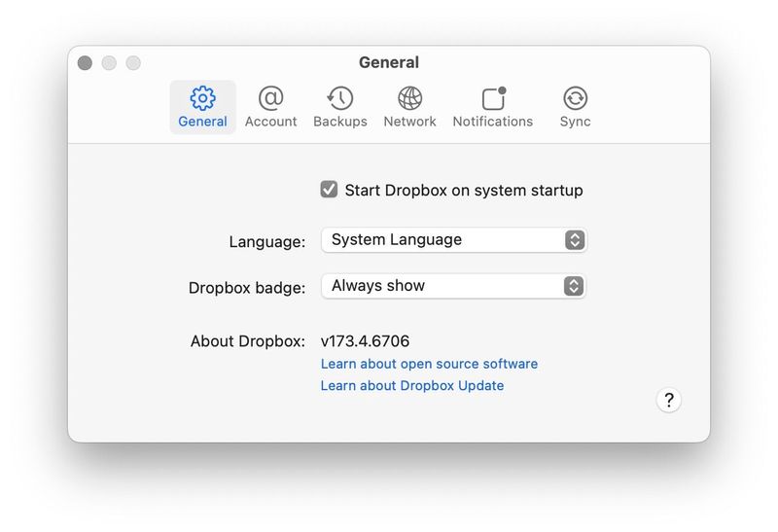
Task: Open Learn about open source software link
Action: pos(429,364)
